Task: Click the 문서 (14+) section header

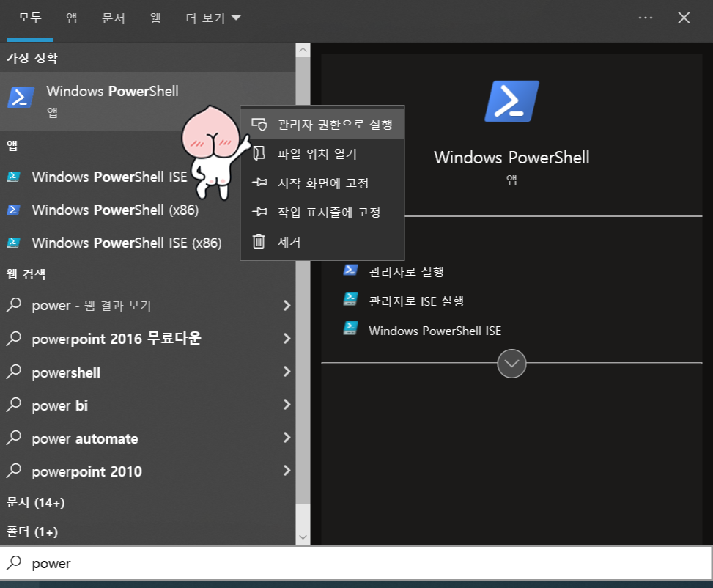Action: click(35, 502)
